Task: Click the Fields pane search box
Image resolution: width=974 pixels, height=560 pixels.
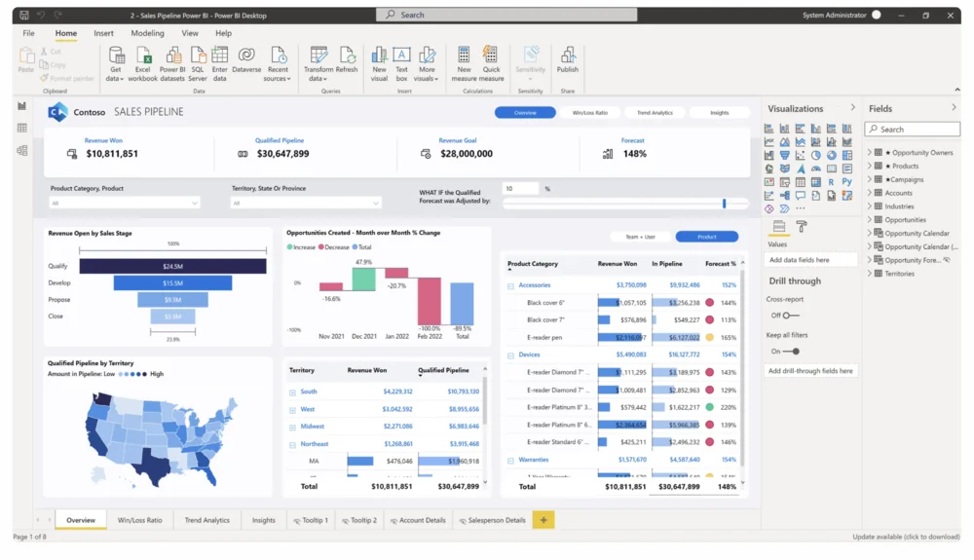Action: [x=912, y=130]
